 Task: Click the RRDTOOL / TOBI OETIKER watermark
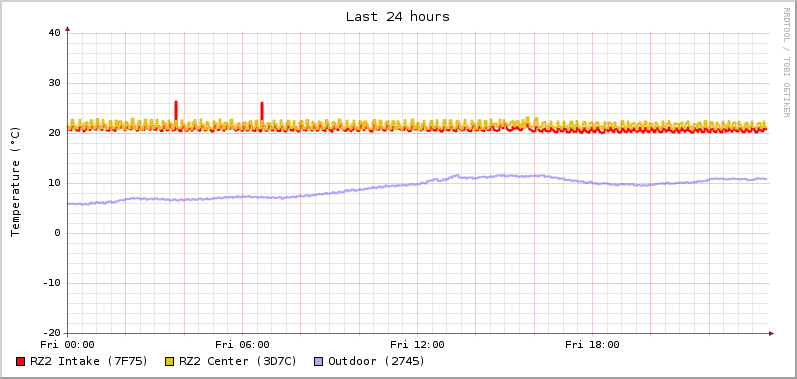[786, 62]
